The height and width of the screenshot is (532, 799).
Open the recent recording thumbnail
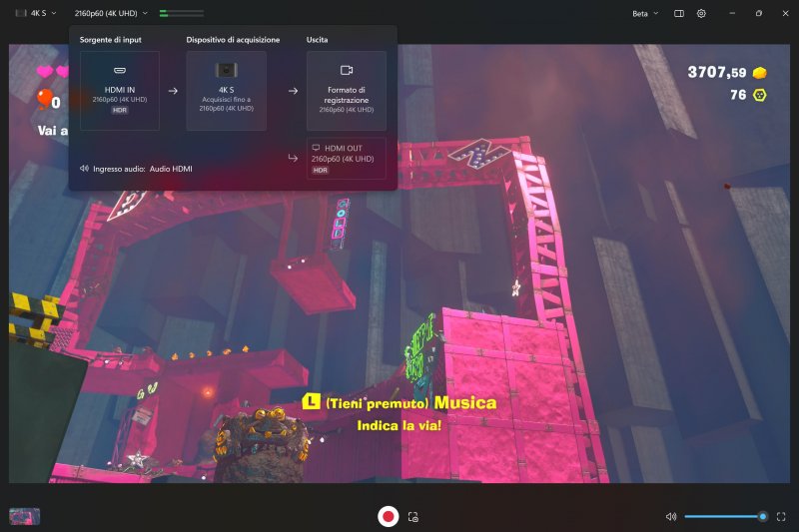tap(25, 516)
